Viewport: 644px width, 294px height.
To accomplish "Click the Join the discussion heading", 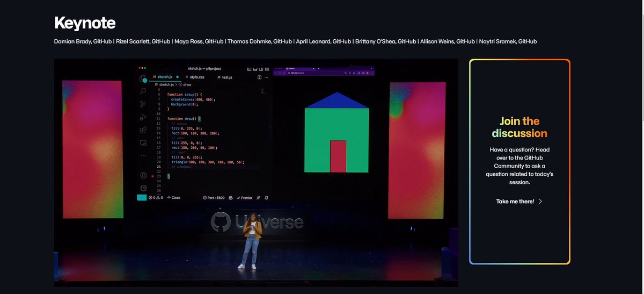I will pos(519,127).
